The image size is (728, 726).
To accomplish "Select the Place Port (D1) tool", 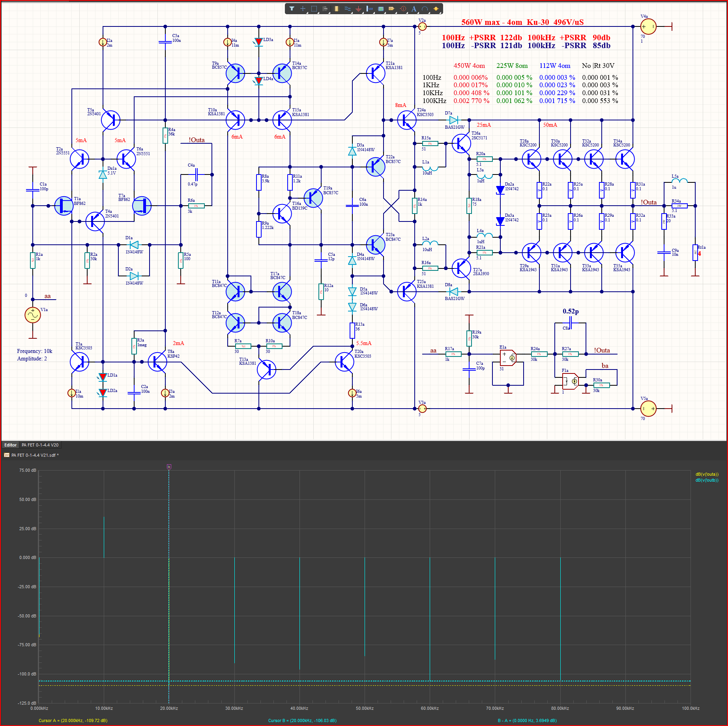I will tap(392, 9).
